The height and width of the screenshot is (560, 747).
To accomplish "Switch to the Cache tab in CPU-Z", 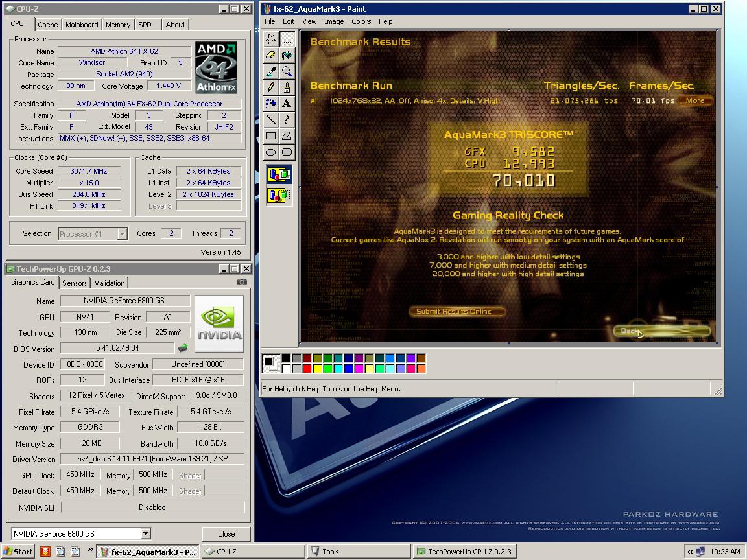I will pos(47,25).
